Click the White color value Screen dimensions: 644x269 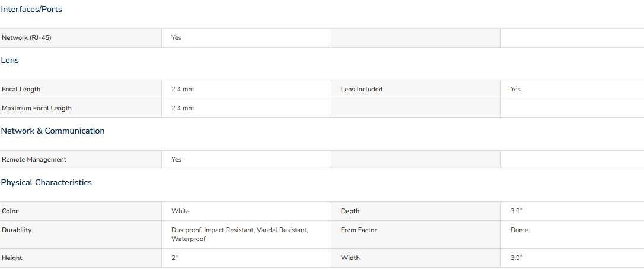181,211
